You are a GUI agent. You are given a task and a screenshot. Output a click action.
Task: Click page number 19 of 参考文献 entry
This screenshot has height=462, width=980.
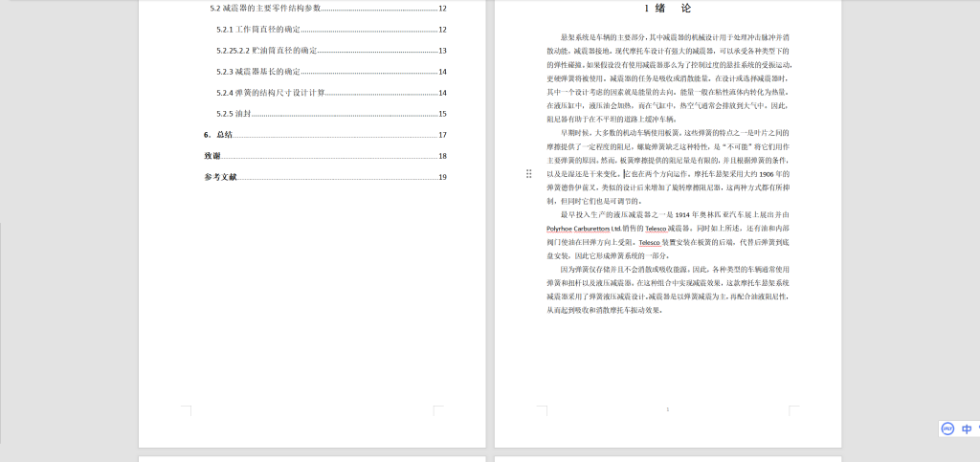click(x=442, y=177)
